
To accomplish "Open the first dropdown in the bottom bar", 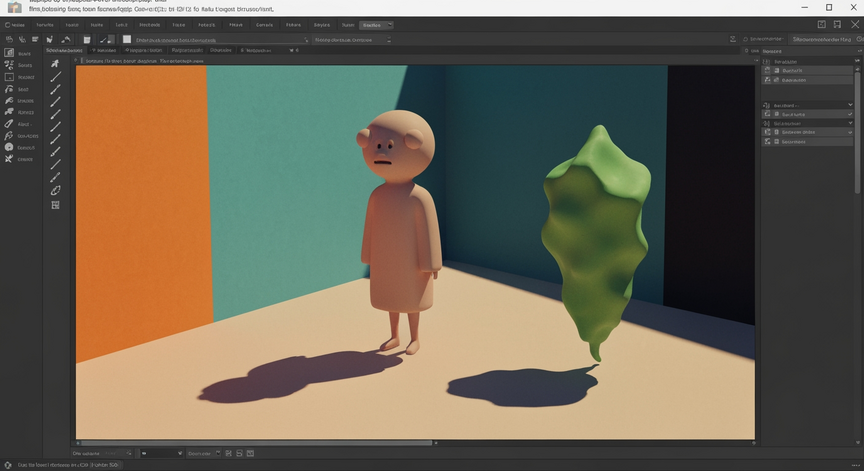I will pyautogui.click(x=161, y=453).
